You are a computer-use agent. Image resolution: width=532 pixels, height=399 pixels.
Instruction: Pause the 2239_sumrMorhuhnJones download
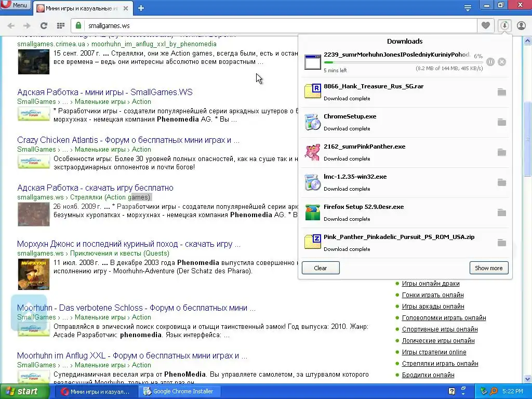click(490, 62)
